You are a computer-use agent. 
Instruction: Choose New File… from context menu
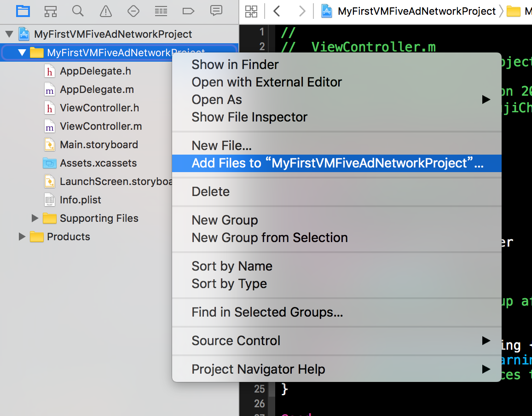(x=336, y=145)
